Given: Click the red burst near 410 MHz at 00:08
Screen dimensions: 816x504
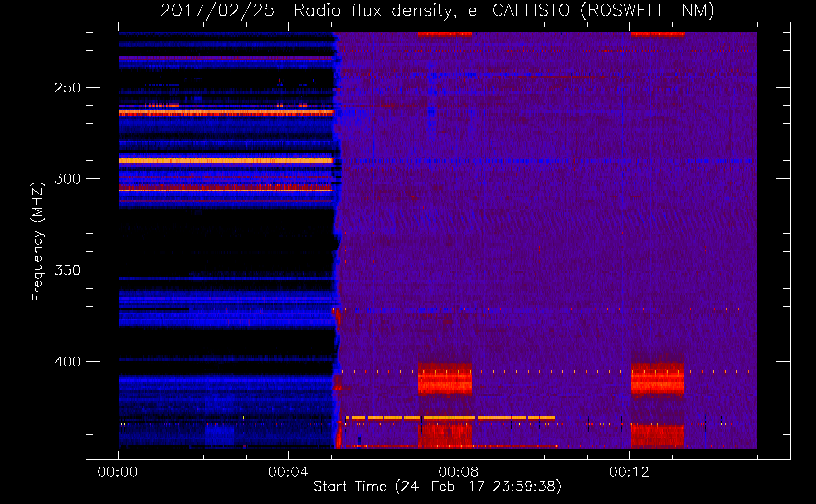Looking at the screenshot, I should point(445,379).
